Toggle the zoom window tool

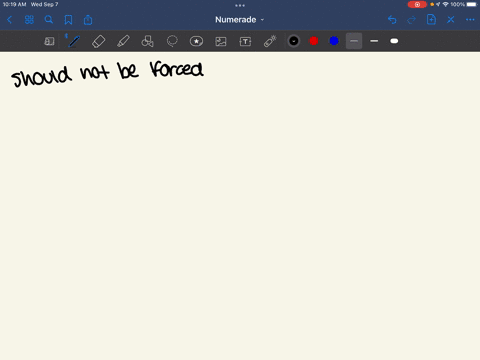49,41
